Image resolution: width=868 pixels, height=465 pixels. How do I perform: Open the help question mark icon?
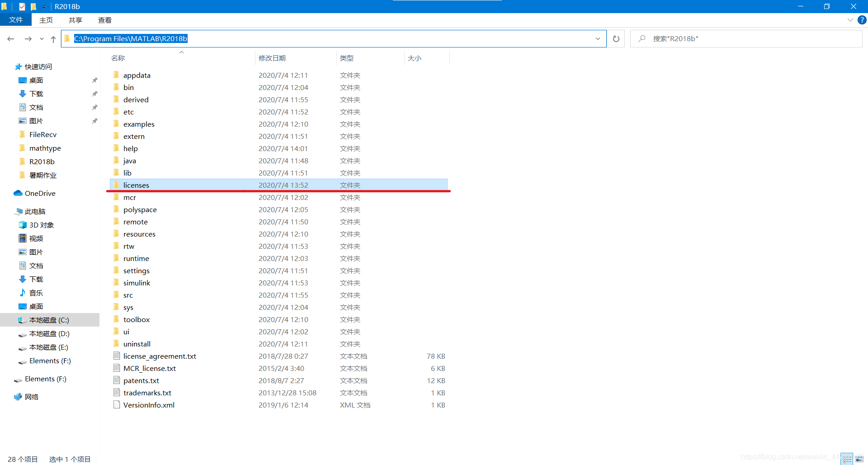(x=862, y=20)
